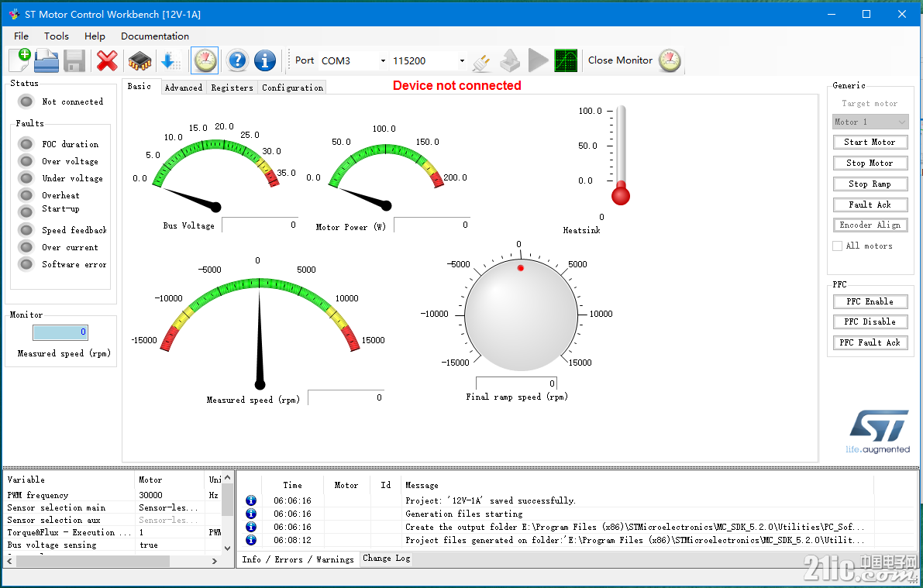
Task: Click the variable list scroll-down arrow
Action: pos(228,548)
